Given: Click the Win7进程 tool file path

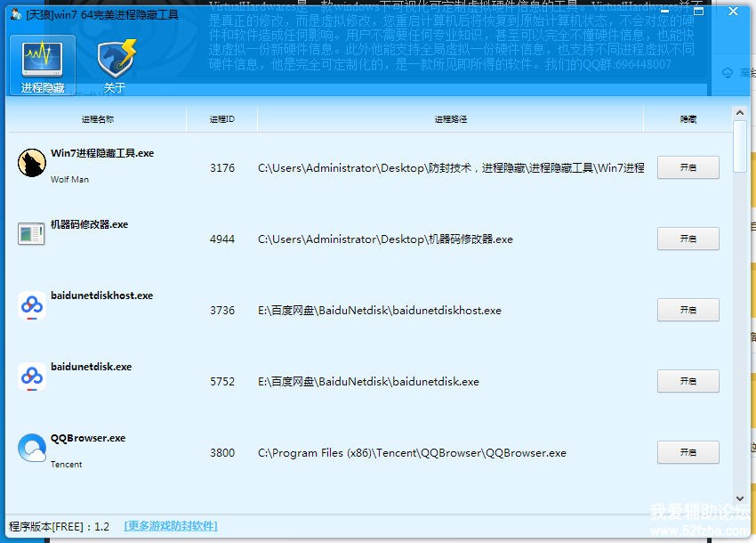Looking at the screenshot, I should [x=451, y=168].
